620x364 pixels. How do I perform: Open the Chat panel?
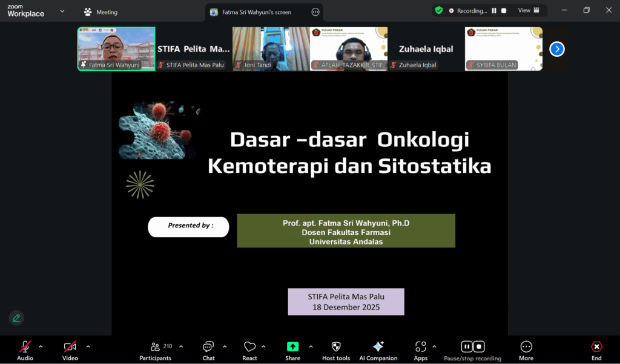coord(208,349)
